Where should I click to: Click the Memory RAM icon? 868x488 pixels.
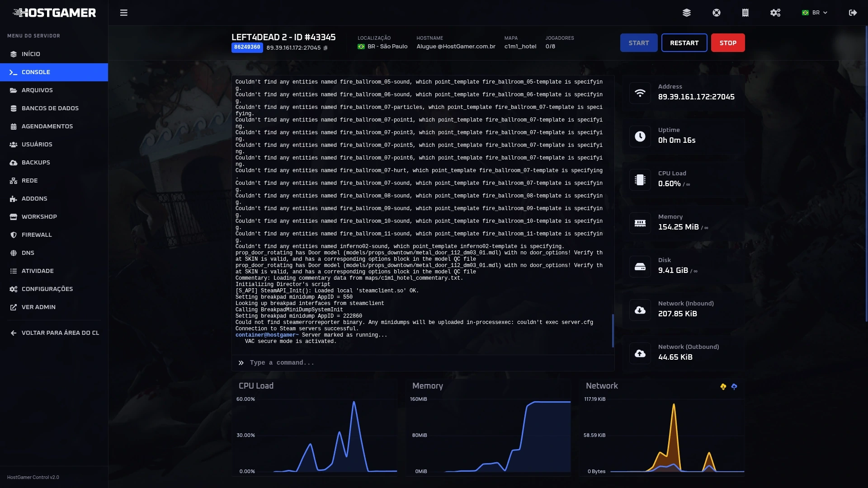pos(640,223)
